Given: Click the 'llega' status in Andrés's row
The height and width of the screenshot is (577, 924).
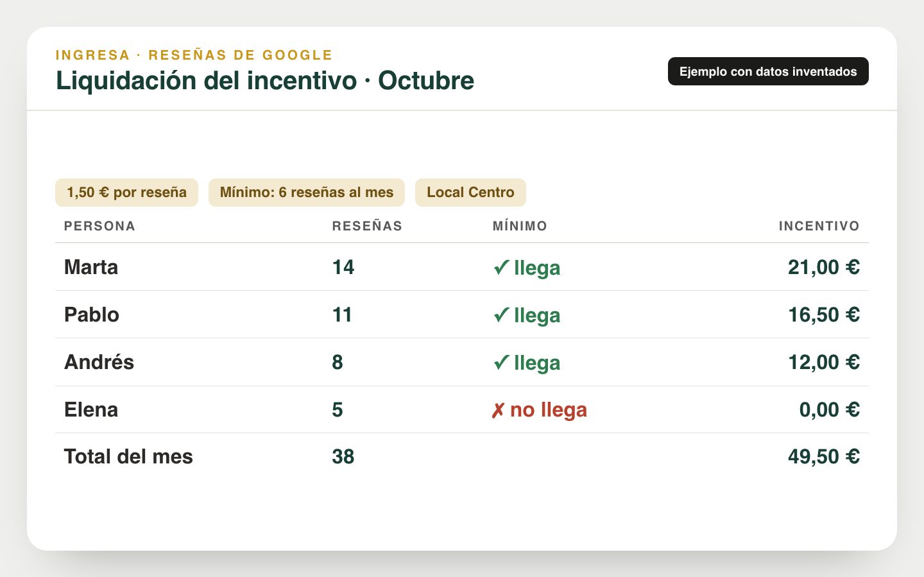Looking at the screenshot, I should 527,363.
